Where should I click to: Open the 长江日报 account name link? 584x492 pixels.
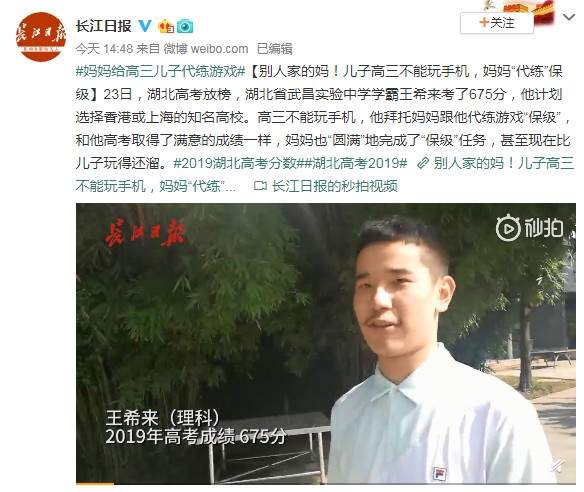pos(104,26)
